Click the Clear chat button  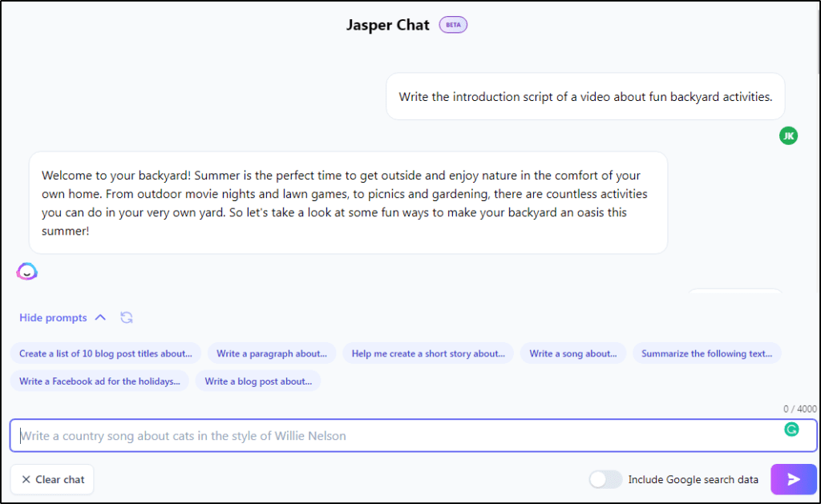[51, 479]
